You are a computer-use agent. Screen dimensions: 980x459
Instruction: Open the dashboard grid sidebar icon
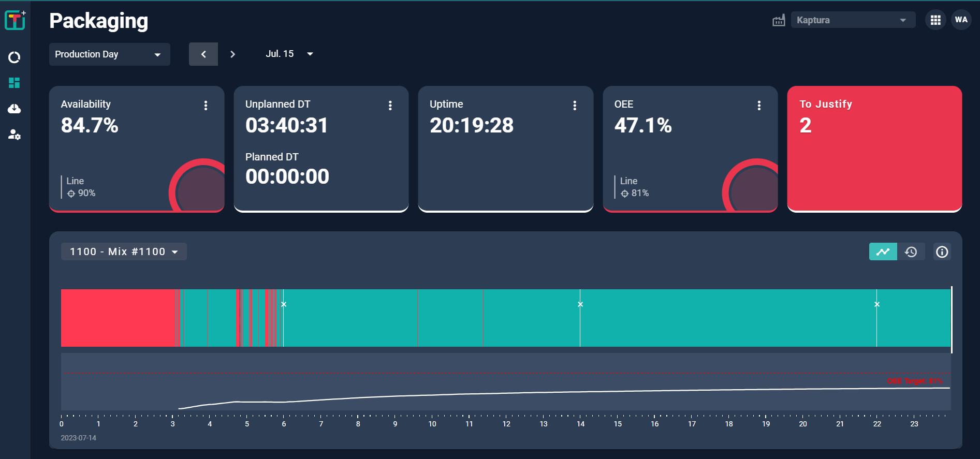pyautogui.click(x=14, y=83)
